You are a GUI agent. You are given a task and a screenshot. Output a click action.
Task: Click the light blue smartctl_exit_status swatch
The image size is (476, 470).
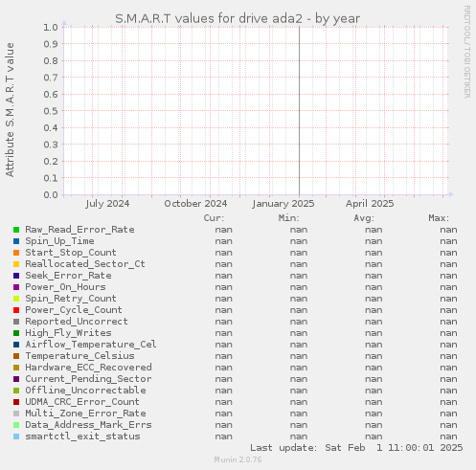[16, 436]
